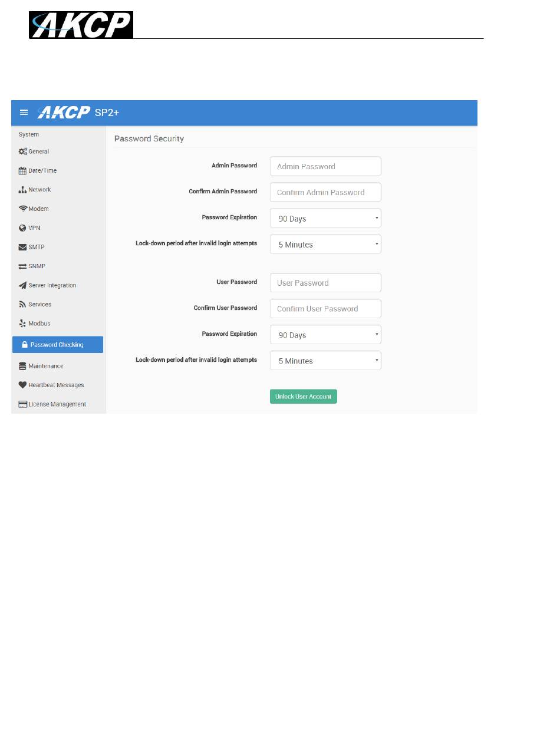Click the AKCP logo at page top
Screen dimensions: 560x739
(81, 25)
